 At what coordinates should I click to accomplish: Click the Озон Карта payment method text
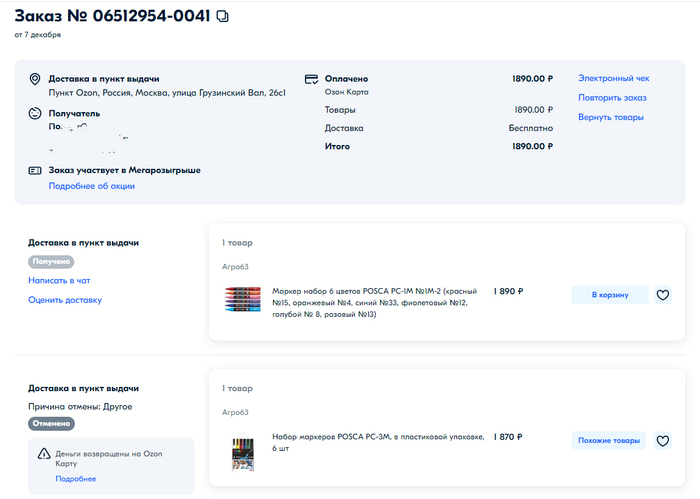tap(346, 92)
